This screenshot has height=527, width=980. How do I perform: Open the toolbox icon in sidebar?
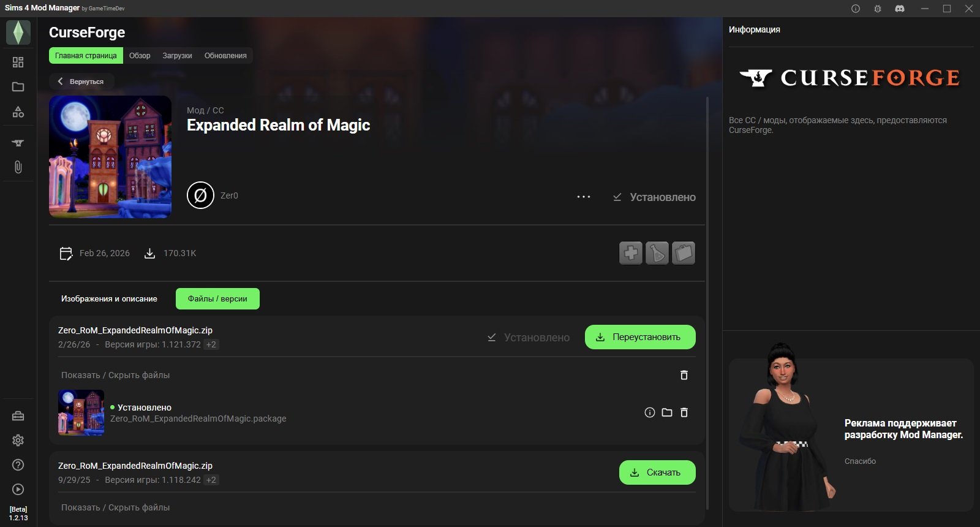[x=18, y=416]
